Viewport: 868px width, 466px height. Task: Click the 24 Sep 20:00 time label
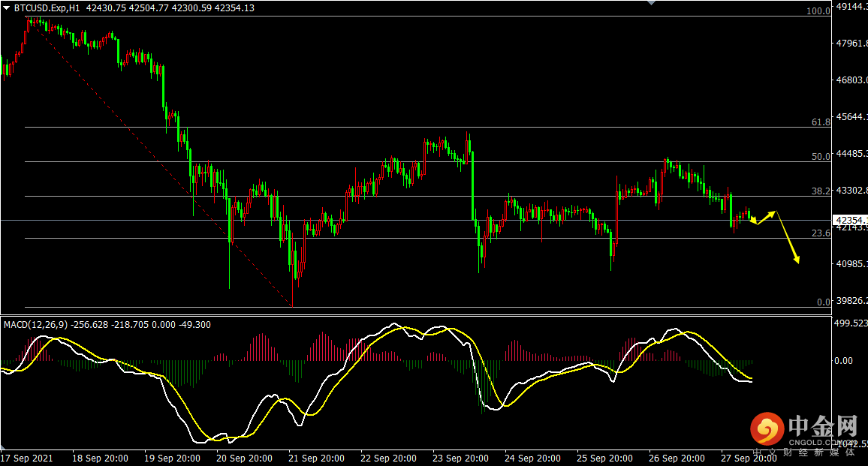pos(532,458)
